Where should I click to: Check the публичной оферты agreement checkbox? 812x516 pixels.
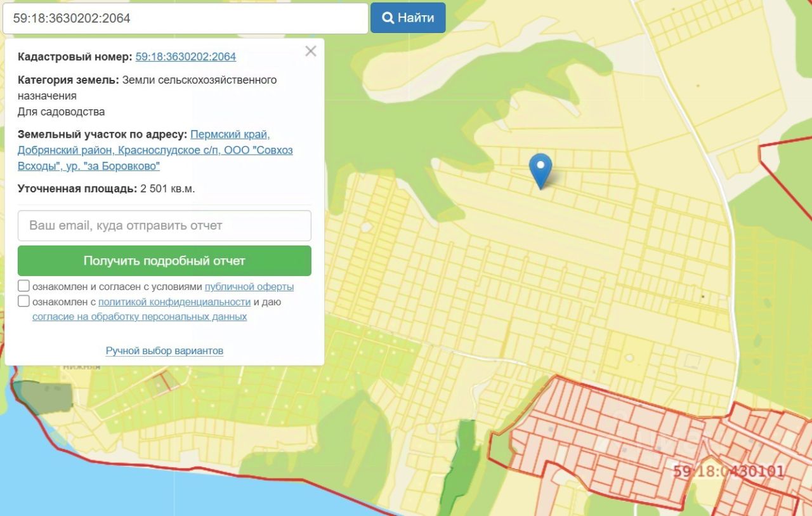coord(23,286)
